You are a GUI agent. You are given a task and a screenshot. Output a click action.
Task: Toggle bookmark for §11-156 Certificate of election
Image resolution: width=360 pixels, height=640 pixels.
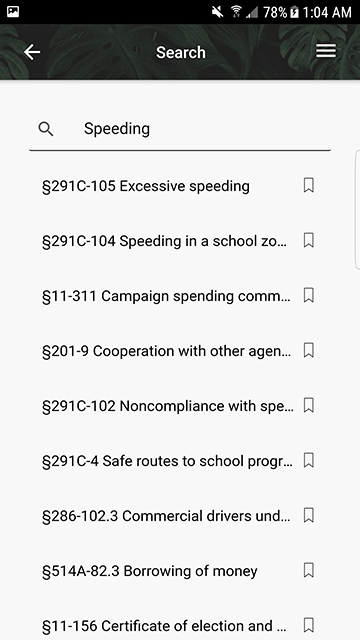click(309, 625)
